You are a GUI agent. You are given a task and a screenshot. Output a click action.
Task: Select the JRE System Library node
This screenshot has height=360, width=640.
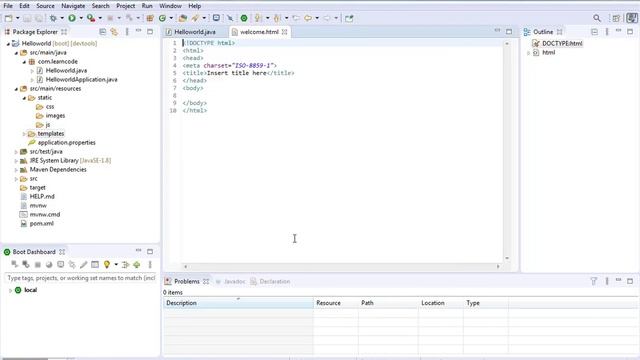(x=70, y=160)
